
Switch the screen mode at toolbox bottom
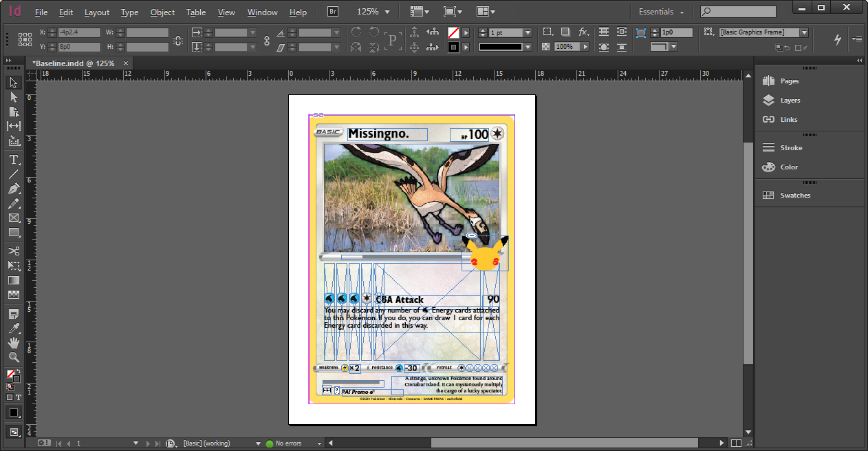click(14, 432)
